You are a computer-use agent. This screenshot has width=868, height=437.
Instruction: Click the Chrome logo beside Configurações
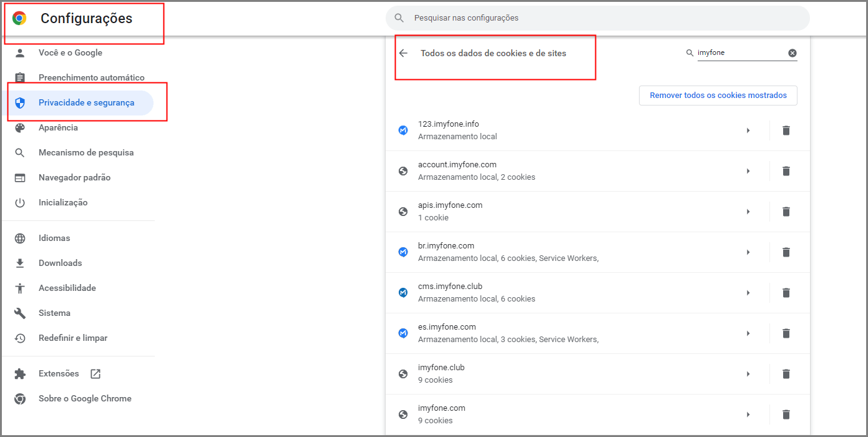pyautogui.click(x=19, y=18)
